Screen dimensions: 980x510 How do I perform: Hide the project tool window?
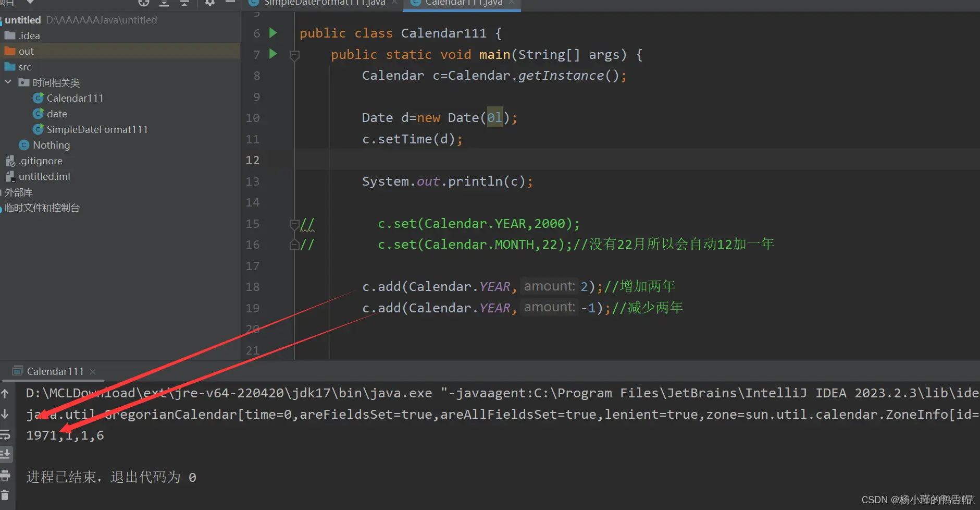[x=230, y=2]
